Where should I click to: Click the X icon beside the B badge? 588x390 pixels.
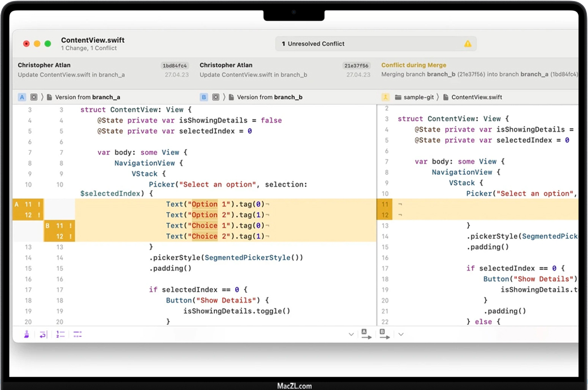pos(215,97)
